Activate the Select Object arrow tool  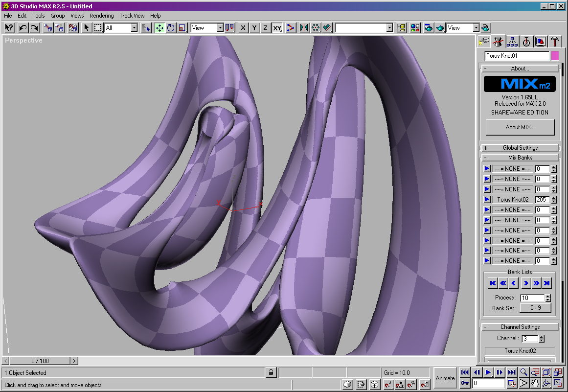click(86, 28)
